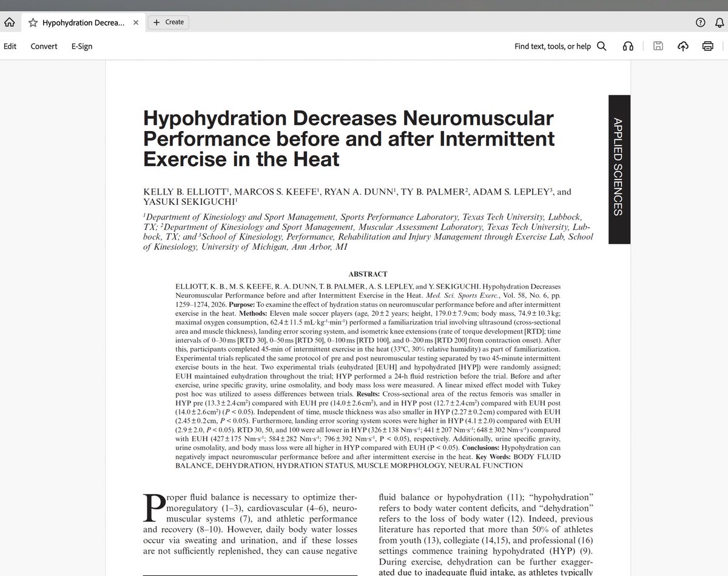
Task: Go to the Home view icon
Action: (9, 22)
